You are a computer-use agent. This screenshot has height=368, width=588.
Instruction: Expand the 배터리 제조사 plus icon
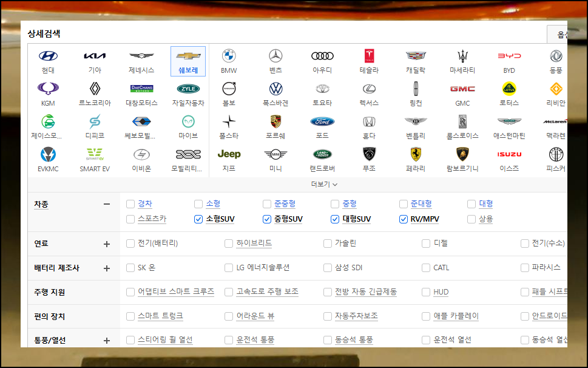107,268
